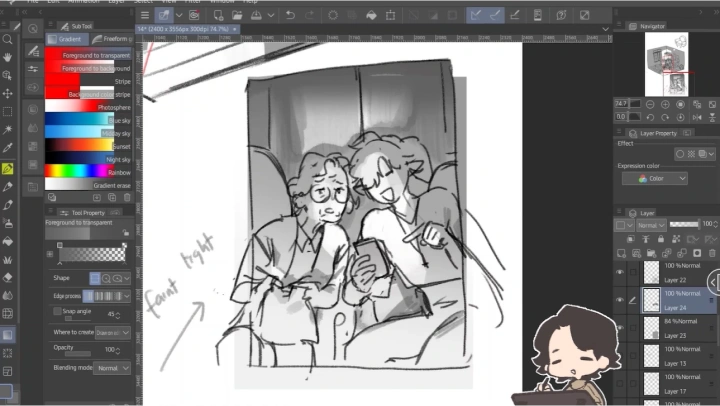
Task: Click the Redo arrow in command bar
Action: click(309, 15)
